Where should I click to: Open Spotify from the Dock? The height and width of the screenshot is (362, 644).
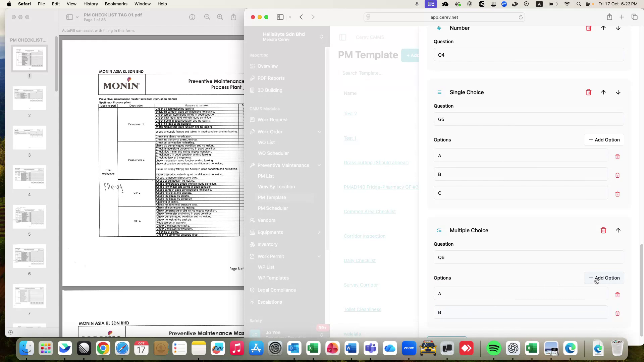[x=494, y=348]
